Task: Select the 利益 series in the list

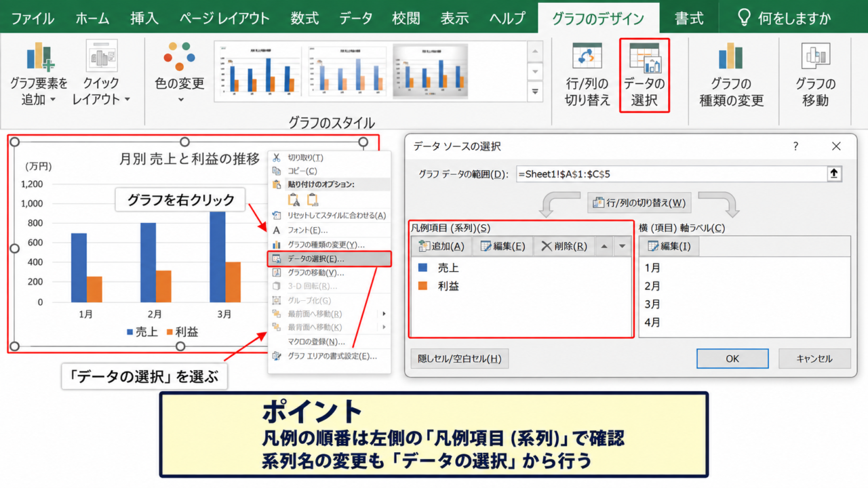Action: click(x=521, y=287)
